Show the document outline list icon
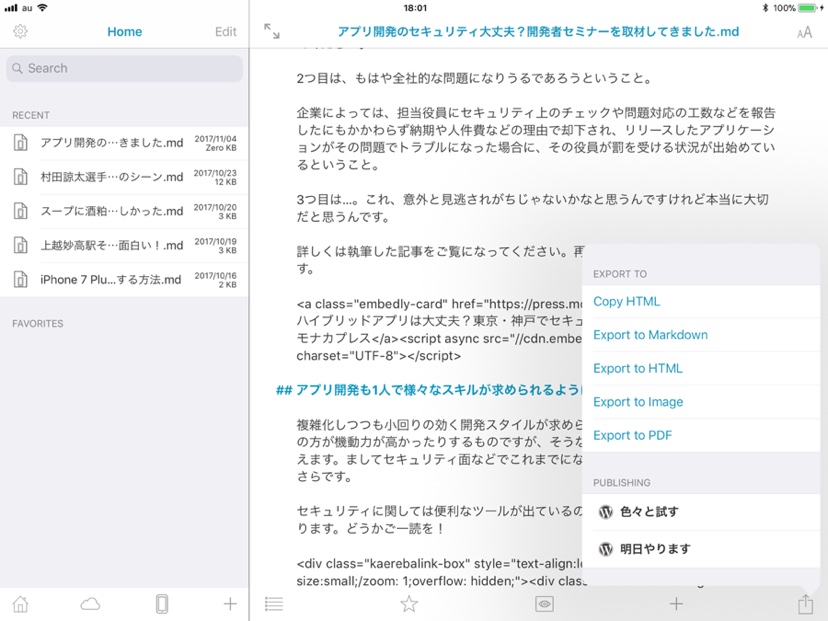 (x=274, y=604)
